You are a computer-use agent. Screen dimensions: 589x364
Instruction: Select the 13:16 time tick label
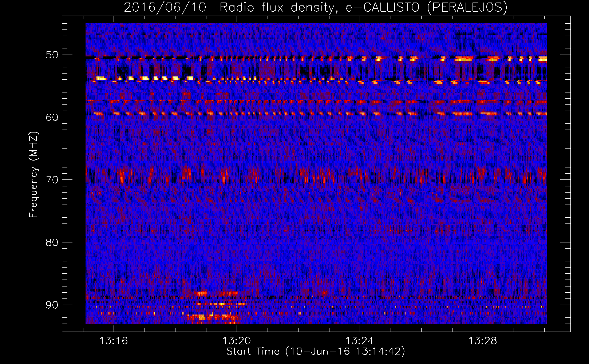coord(114,341)
